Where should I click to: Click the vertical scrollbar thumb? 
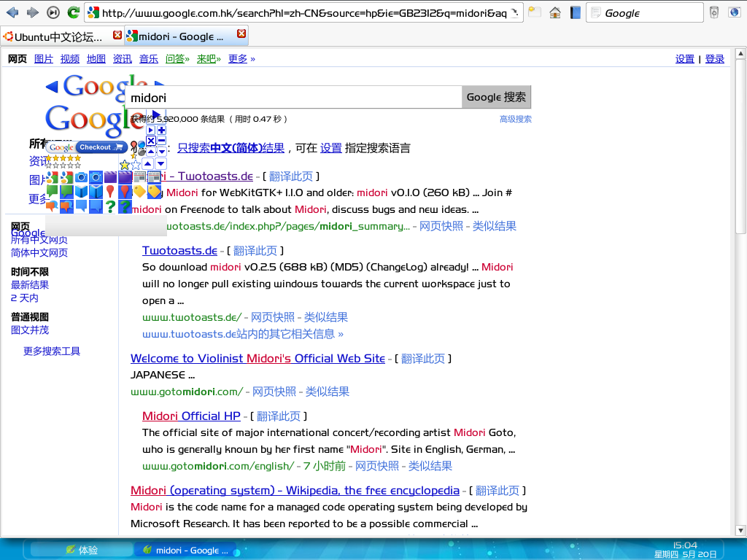pyautogui.click(x=740, y=146)
